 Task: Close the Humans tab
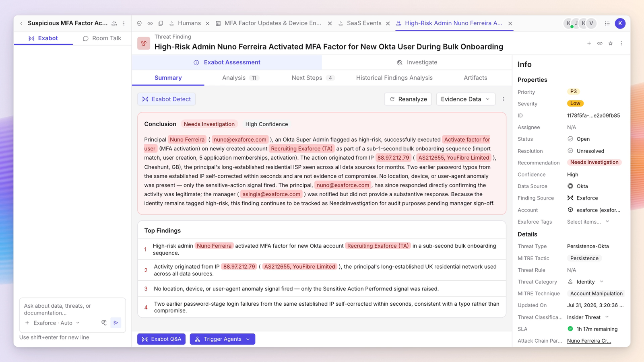pos(208,23)
